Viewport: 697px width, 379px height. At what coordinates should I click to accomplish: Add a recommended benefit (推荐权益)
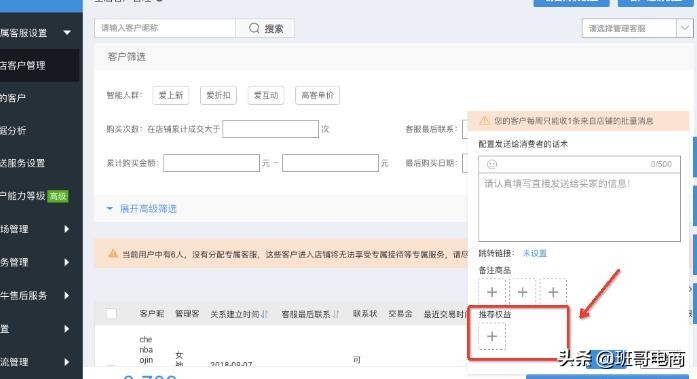(492, 336)
